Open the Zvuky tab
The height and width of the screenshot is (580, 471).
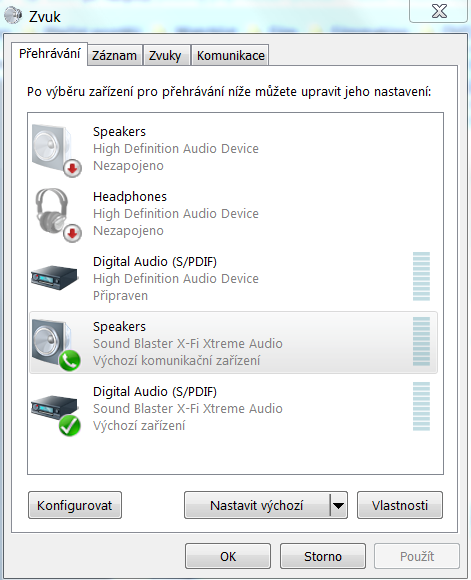click(165, 55)
